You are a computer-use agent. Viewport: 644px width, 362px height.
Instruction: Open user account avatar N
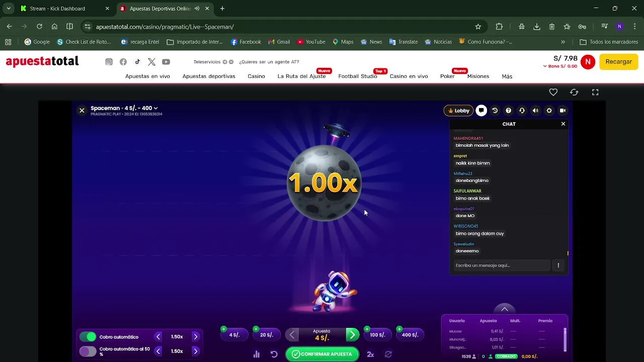tap(588, 62)
